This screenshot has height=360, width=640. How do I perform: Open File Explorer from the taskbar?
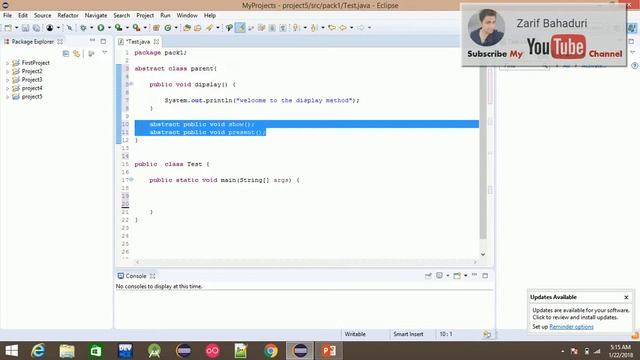coord(67,351)
